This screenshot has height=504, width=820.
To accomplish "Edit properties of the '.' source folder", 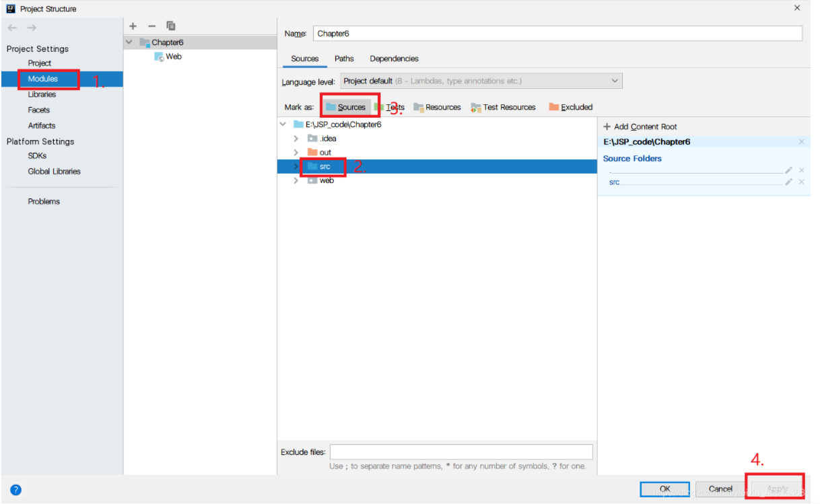I will 789,170.
